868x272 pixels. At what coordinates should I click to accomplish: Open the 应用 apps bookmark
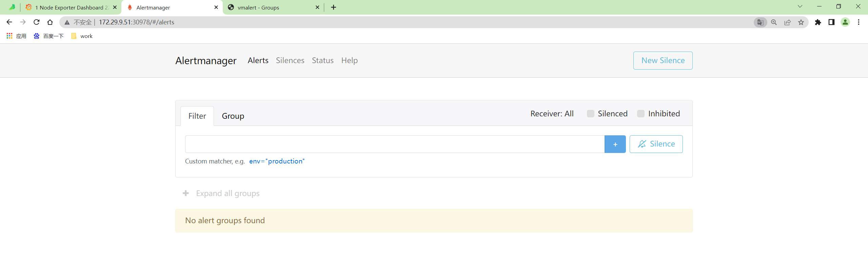click(16, 36)
